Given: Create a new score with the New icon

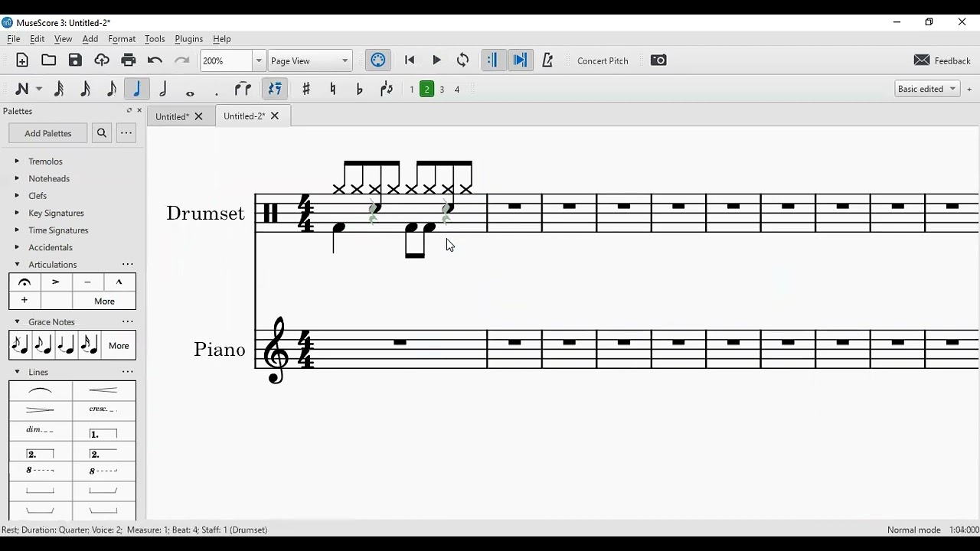Looking at the screenshot, I should [x=22, y=60].
